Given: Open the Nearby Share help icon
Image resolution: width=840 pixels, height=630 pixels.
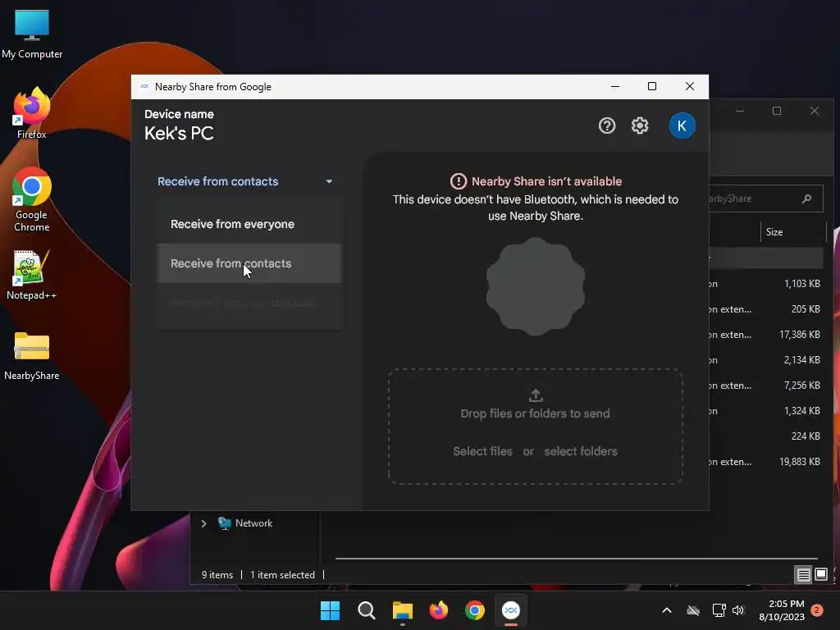Looking at the screenshot, I should coord(606,126).
